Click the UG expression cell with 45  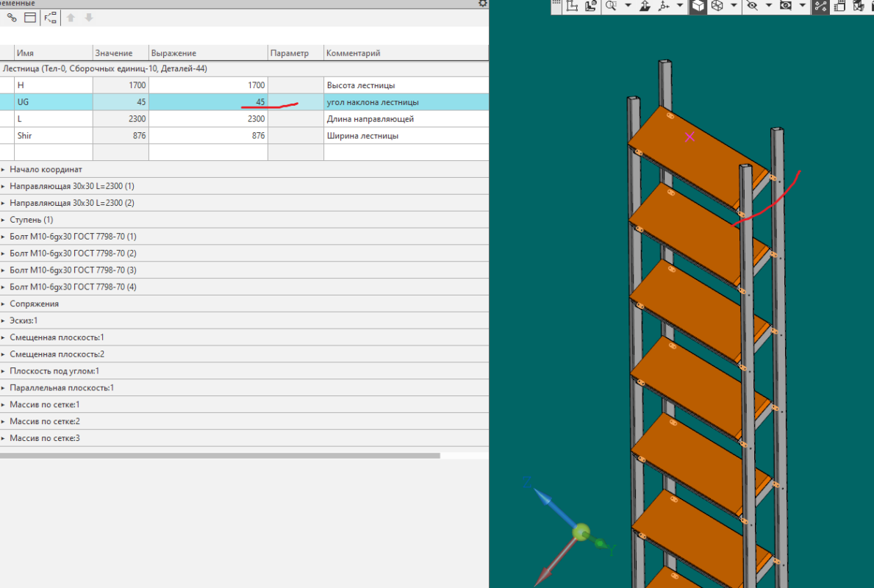(208, 102)
